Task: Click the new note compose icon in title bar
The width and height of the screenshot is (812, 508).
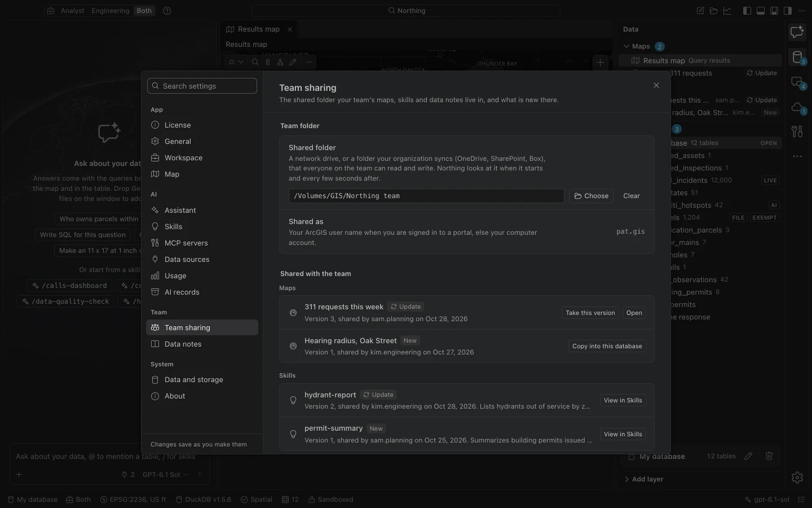Action: [x=700, y=11]
